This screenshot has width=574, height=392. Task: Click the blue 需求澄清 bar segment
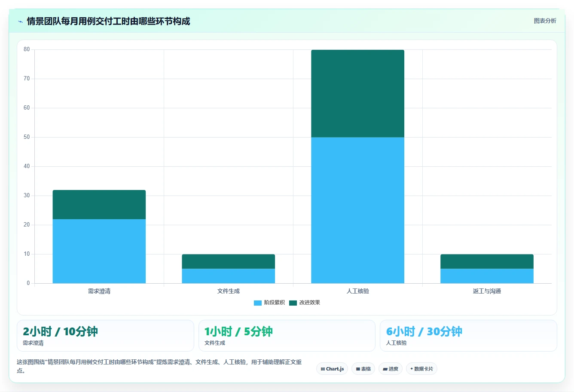99,251
